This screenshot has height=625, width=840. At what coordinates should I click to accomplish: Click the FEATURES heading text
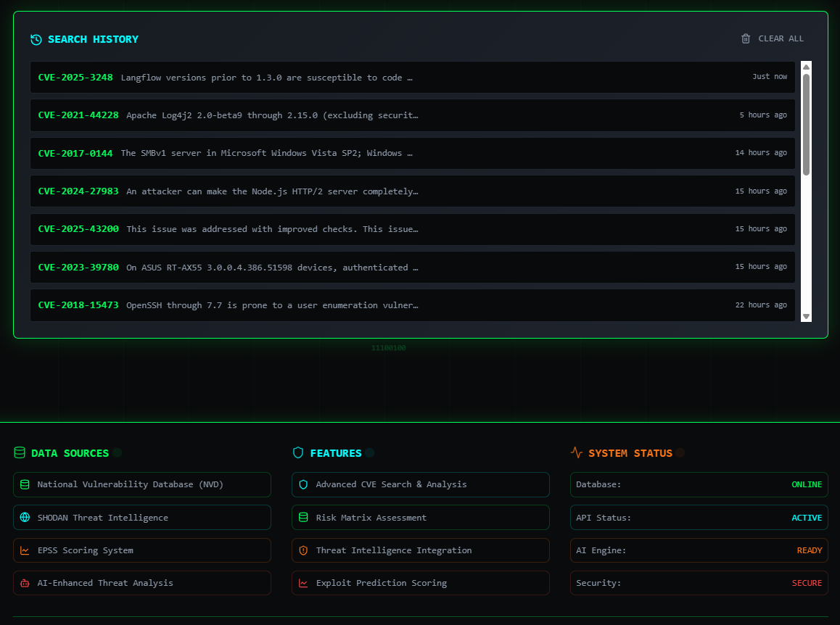[336, 453]
